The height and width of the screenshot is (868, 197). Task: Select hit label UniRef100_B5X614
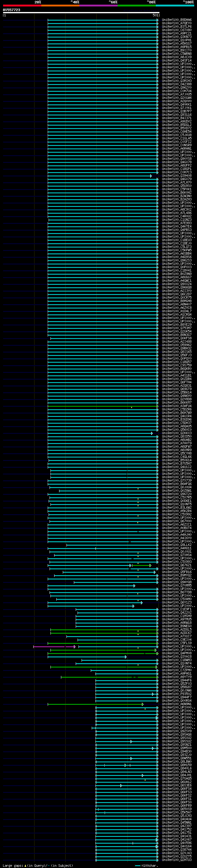coord(177,460)
